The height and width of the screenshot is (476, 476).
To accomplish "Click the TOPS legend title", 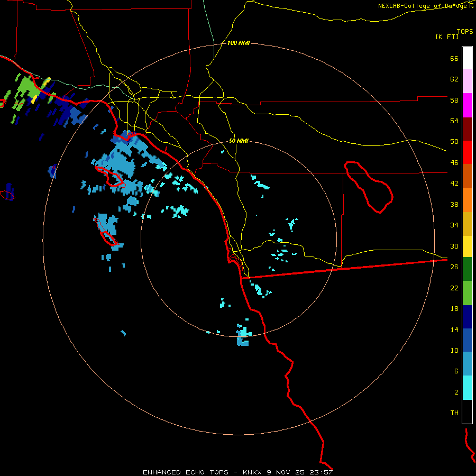I will (465, 31).
